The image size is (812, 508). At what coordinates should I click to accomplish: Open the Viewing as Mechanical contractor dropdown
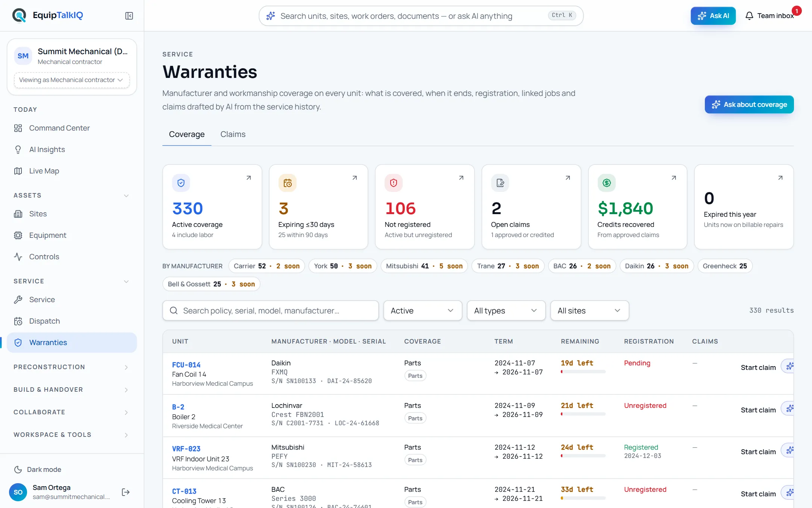point(72,80)
